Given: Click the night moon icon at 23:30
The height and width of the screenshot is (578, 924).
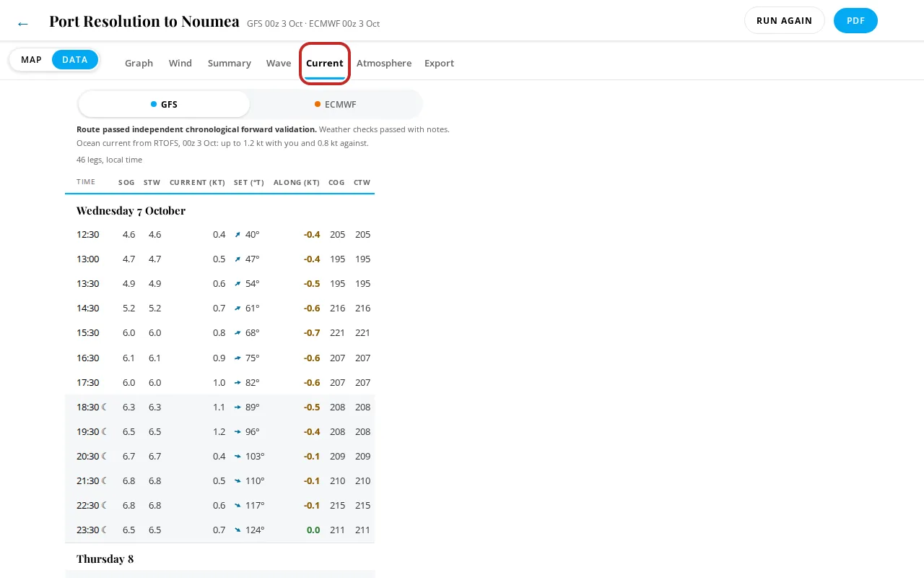Looking at the screenshot, I should click(x=105, y=530).
